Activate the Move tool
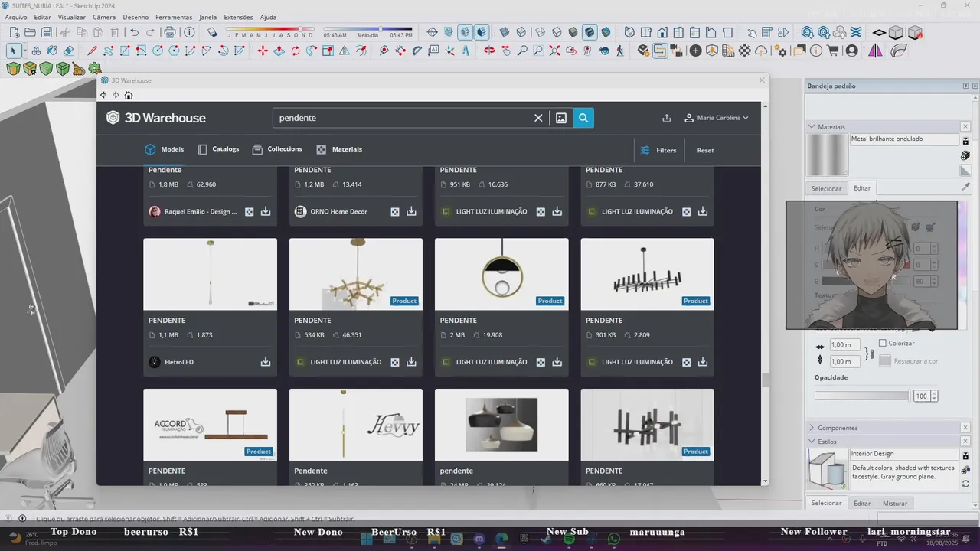 [x=263, y=51]
